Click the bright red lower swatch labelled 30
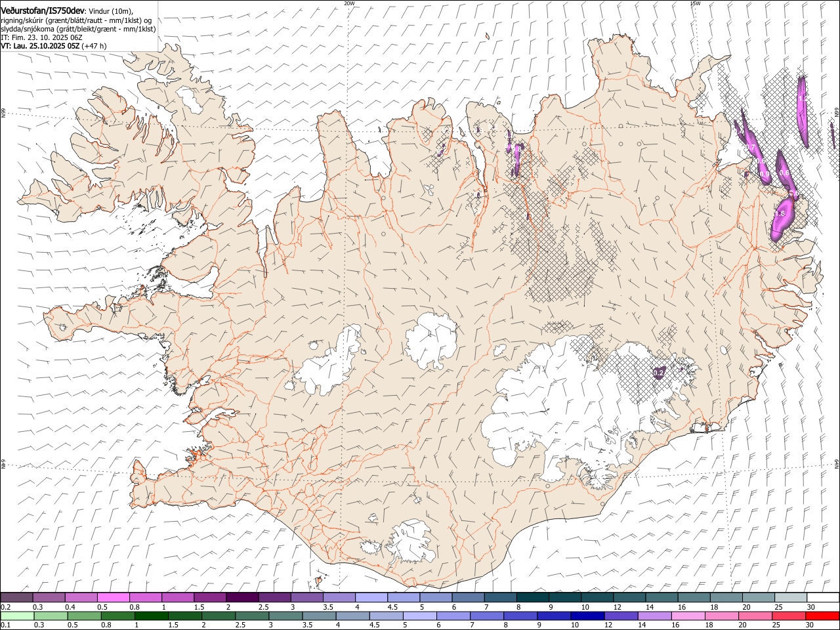This screenshot has height=630, width=840. tap(822, 616)
